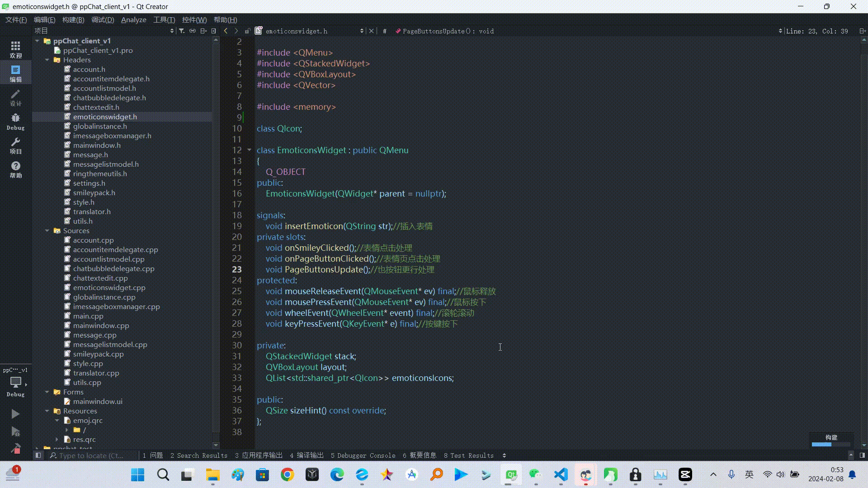868x488 pixels.
Task: Collapse the Headers folder in the project tree
Action: click(x=47, y=60)
